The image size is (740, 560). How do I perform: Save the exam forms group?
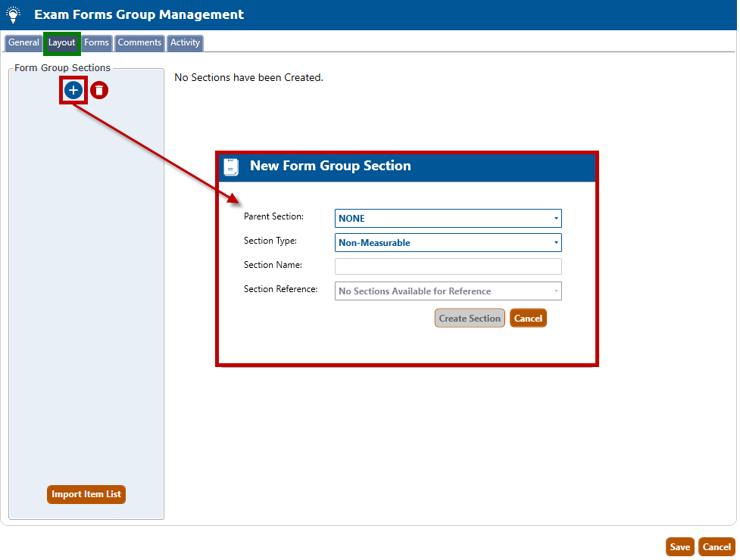679,547
